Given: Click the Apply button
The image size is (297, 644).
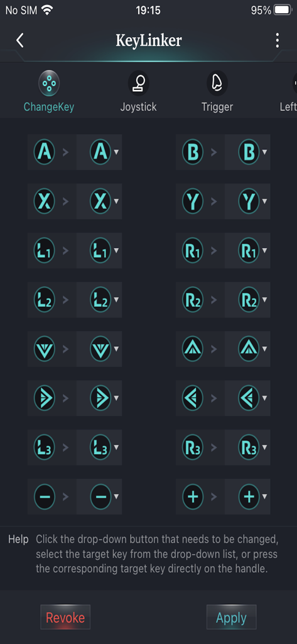Looking at the screenshot, I should coord(231,618).
